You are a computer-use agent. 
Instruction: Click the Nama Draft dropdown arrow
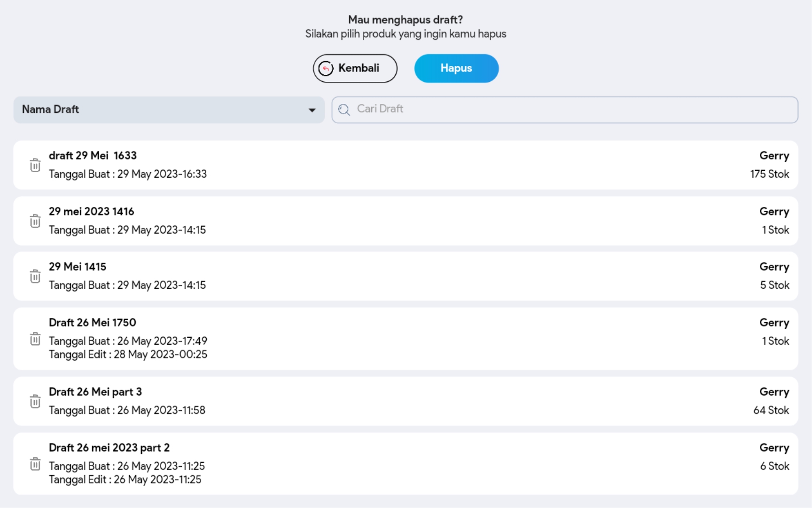(312, 110)
